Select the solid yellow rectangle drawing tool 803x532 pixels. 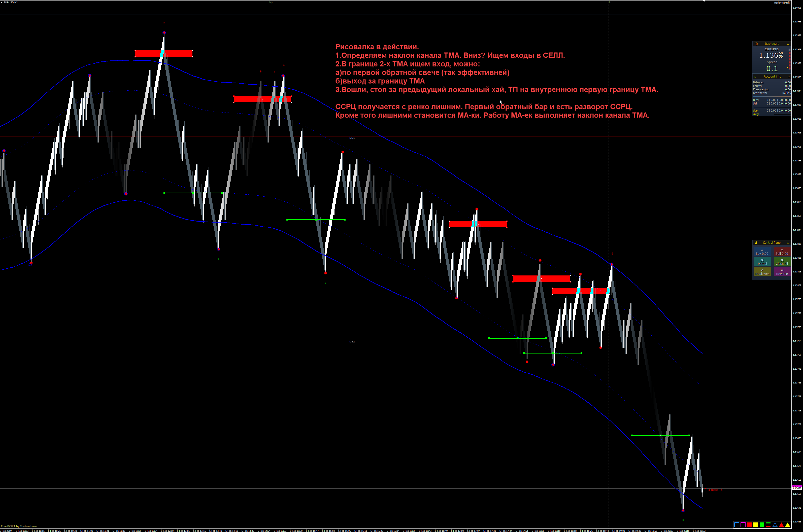click(x=755, y=524)
